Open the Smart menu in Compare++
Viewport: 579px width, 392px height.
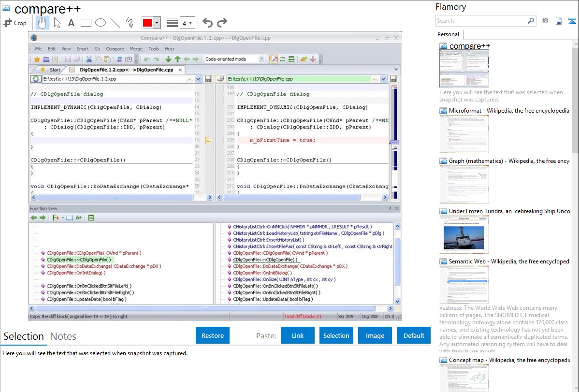point(82,49)
